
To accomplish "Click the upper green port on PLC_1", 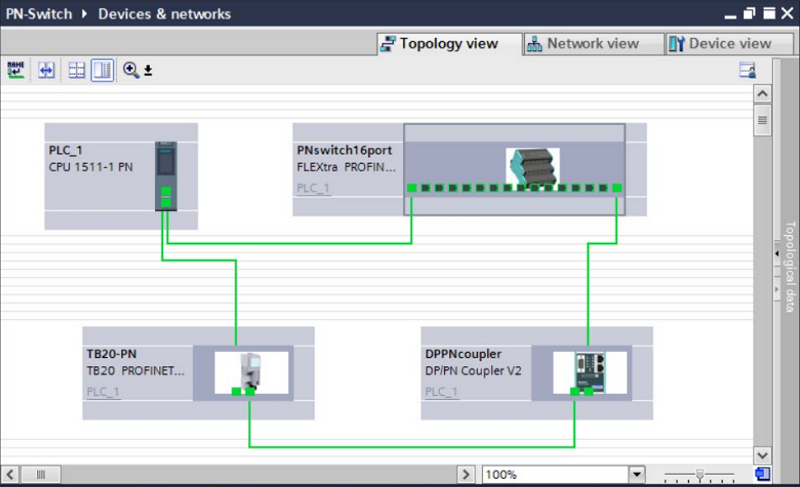I will pyautogui.click(x=166, y=191).
